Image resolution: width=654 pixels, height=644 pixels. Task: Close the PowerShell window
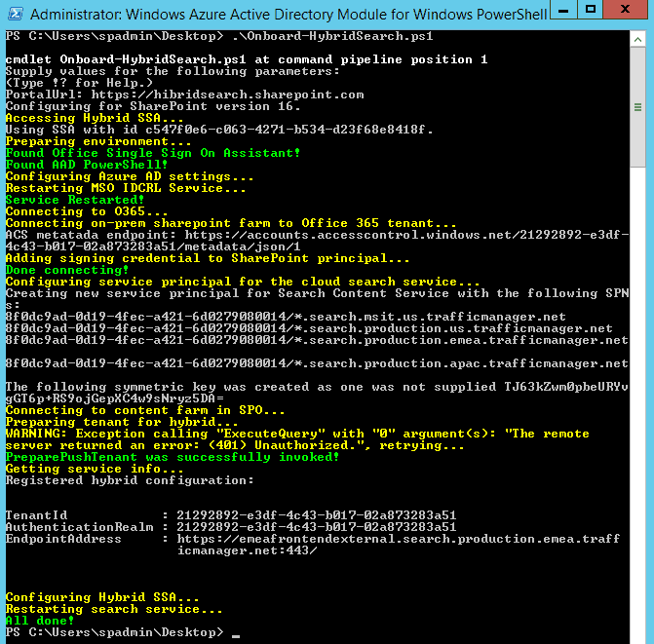pos(625,9)
